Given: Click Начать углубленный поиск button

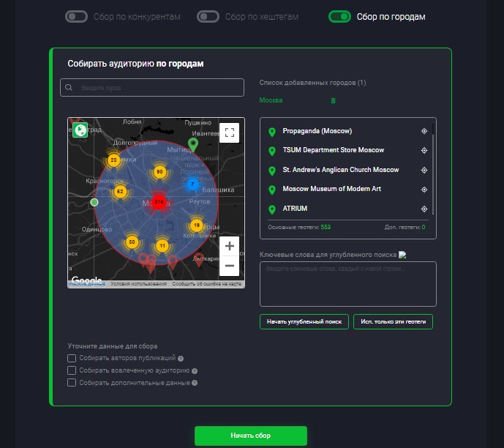Looking at the screenshot, I should (304, 321).
